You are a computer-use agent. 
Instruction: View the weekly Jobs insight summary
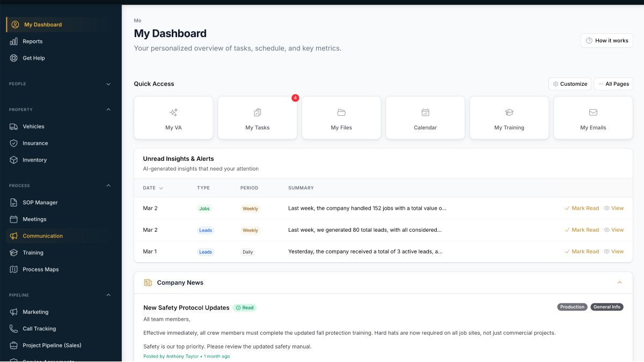[614, 208]
